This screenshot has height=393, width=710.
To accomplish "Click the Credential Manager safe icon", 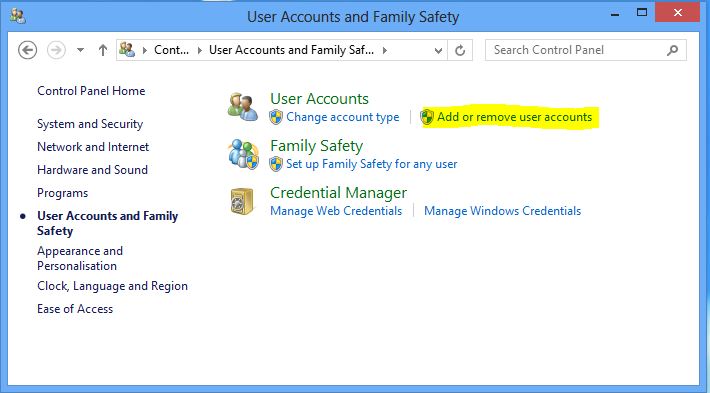I will tap(242, 201).
